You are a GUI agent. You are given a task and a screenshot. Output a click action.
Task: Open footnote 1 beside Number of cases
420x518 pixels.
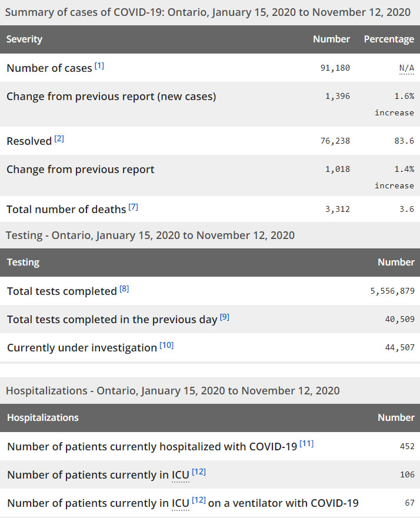99,65
